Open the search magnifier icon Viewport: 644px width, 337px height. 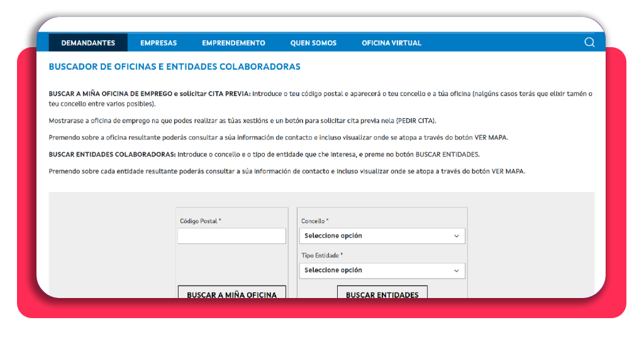click(x=589, y=42)
